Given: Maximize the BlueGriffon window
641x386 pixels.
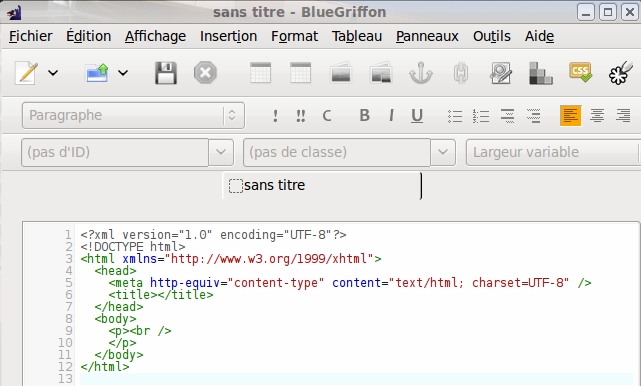Looking at the screenshot, I should pyautogui.click(x=608, y=12).
